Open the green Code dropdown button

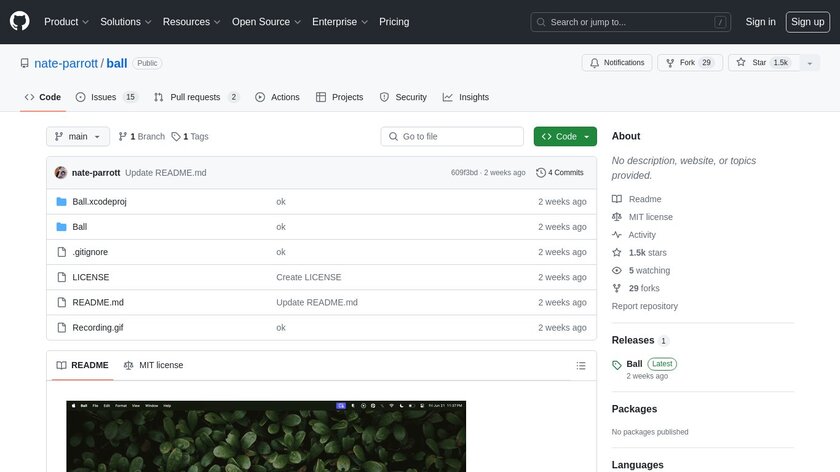[x=565, y=136]
